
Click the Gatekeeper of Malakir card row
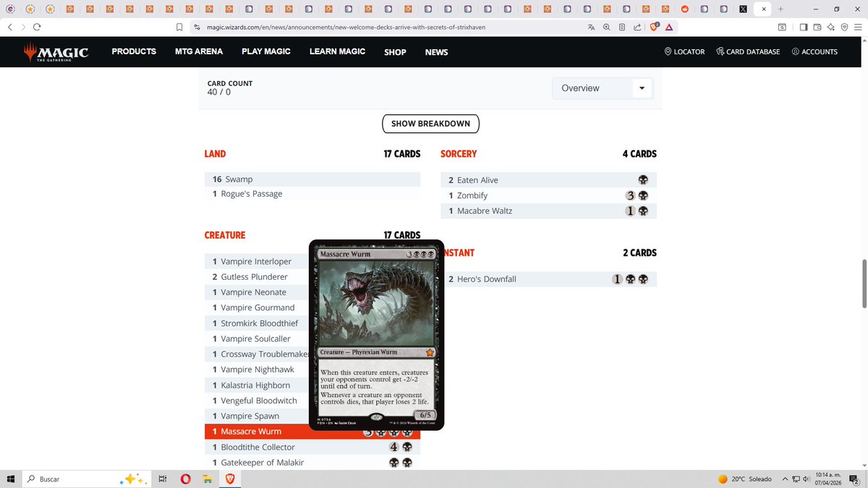pos(312,463)
